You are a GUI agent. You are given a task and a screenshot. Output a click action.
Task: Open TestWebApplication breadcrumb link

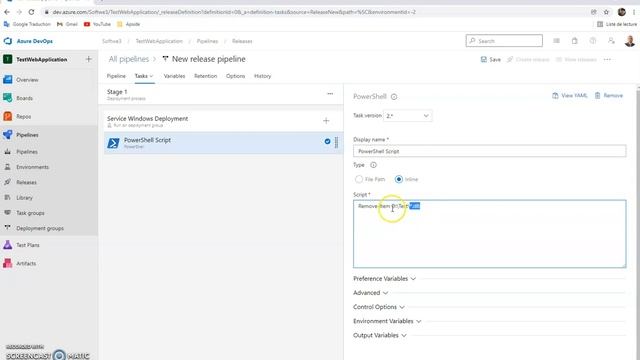(x=159, y=41)
